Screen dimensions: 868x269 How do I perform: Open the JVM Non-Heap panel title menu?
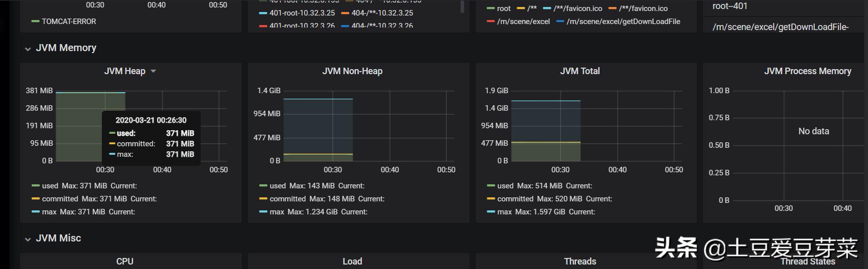tap(352, 71)
